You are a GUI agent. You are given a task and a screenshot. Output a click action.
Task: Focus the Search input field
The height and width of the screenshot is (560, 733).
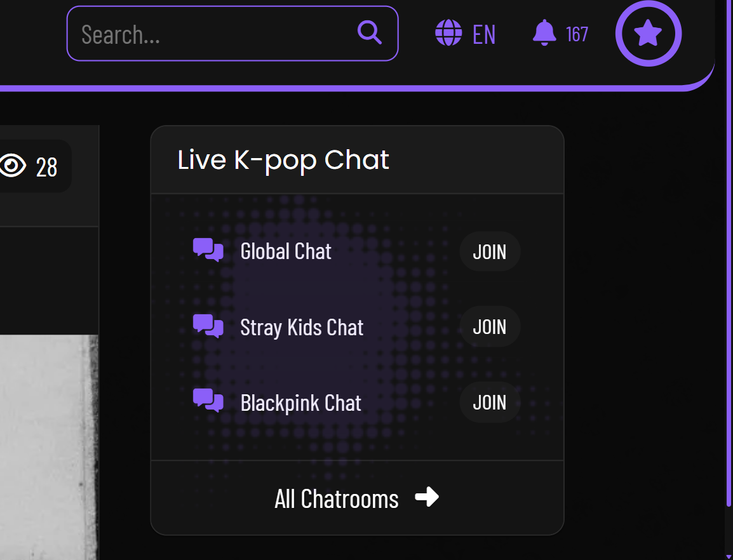pyautogui.click(x=216, y=34)
